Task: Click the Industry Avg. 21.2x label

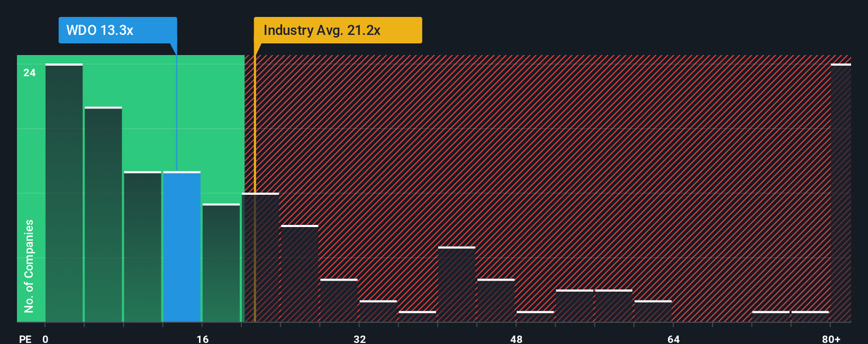Action: [338, 30]
